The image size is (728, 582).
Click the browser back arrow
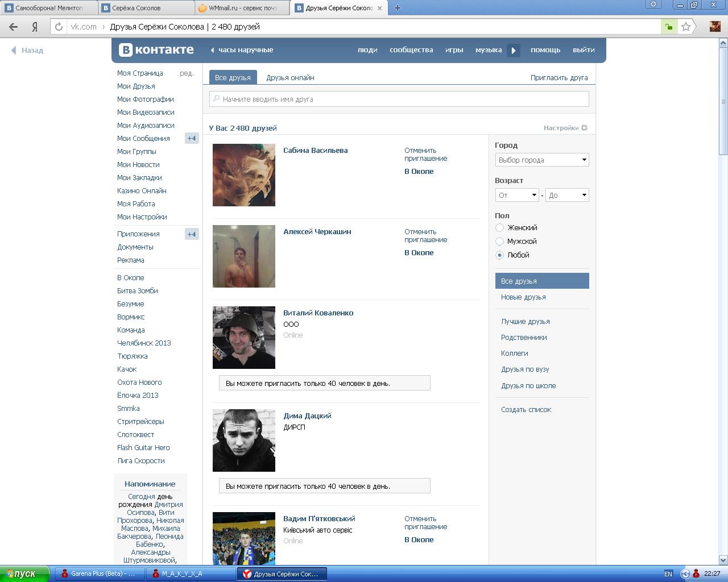pyautogui.click(x=14, y=27)
